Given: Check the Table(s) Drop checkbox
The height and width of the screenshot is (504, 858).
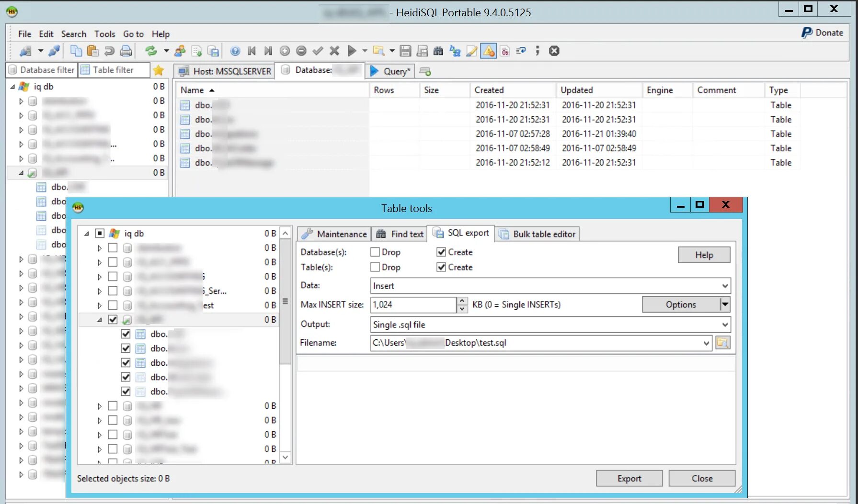Looking at the screenshot, I should [375, 267].
